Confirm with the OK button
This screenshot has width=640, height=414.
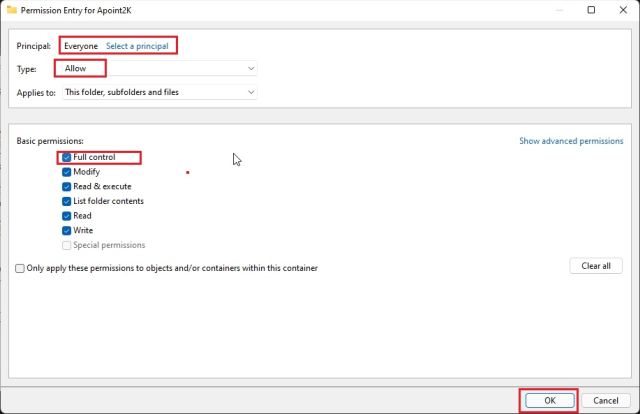550,401
